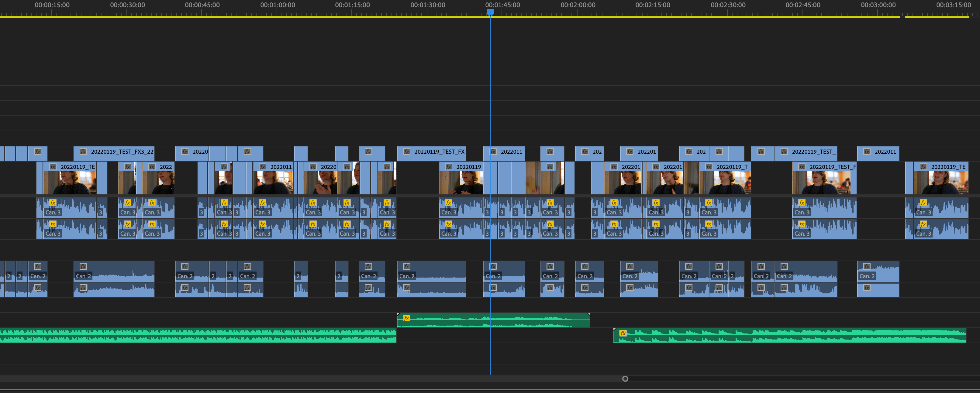Click yellow fx badge on short green music clip
Image resolution: width=980 pixels, height=393 pixels.
(x=407, y=318)
